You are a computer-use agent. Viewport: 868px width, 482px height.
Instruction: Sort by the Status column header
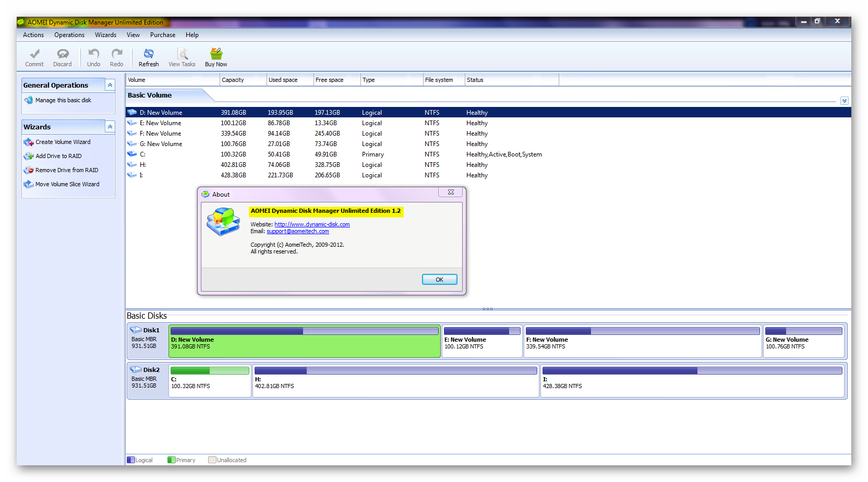click(x=512, y=80)
